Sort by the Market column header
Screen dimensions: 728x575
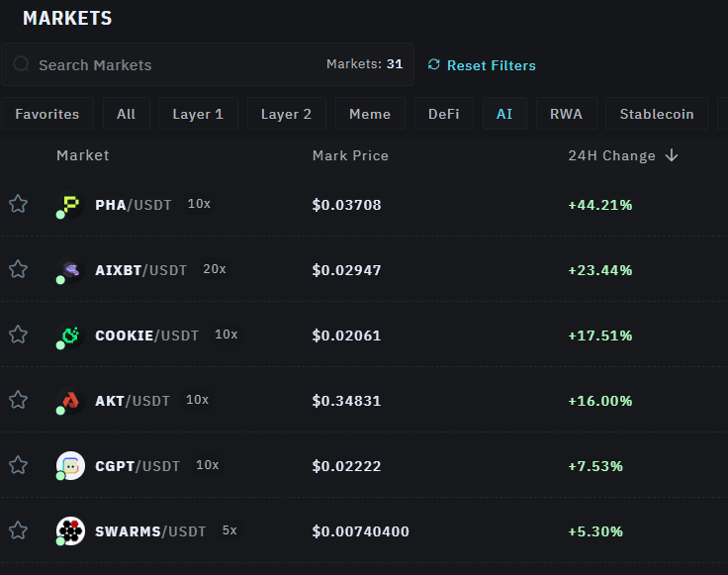[x=83, y=155]
